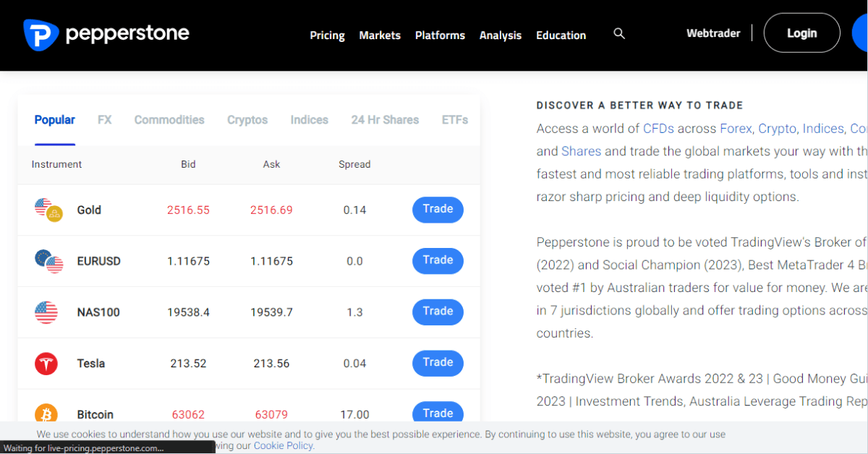
Task: Open the ETFs tab
Action: [x=454, y=120]
